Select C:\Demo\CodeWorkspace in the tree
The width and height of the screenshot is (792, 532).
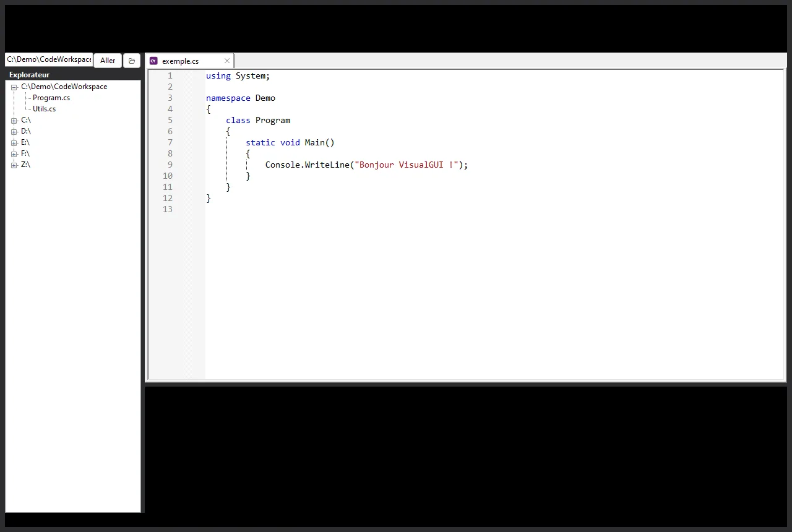(64, 87)
